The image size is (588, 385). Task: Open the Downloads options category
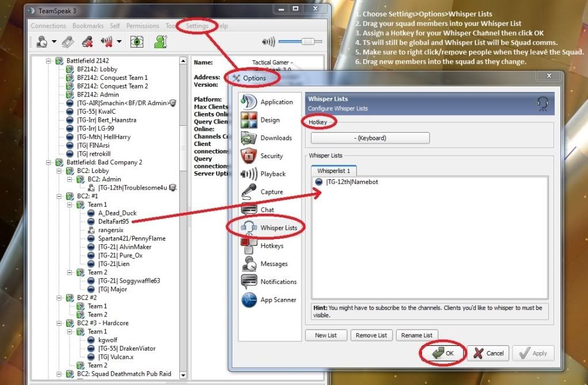[266, 138]
